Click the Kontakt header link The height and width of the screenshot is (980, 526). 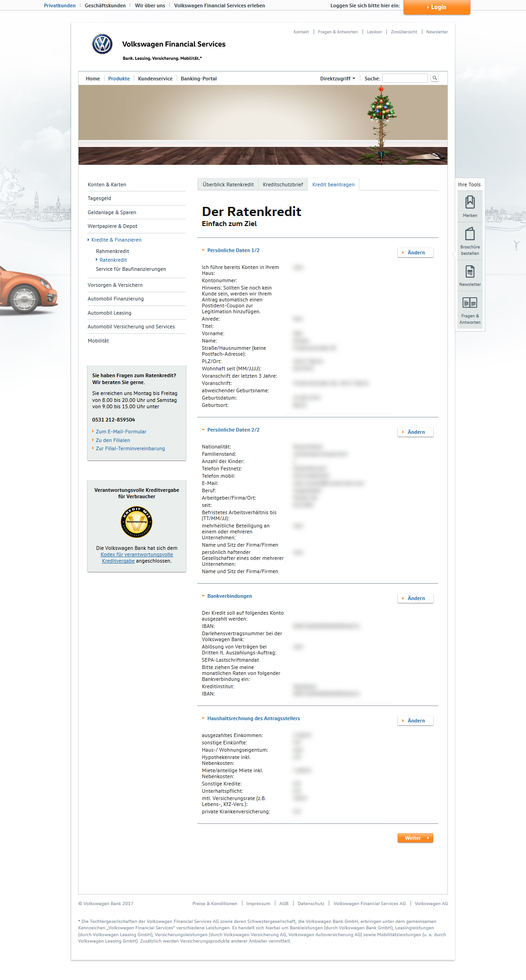(301, 32)
